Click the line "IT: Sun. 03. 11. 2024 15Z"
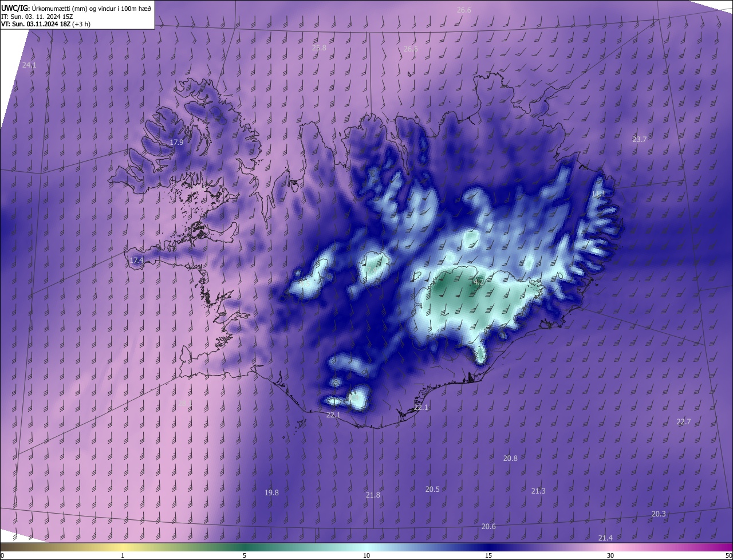This screenshot has height=560, width=733. coord(37,17)
